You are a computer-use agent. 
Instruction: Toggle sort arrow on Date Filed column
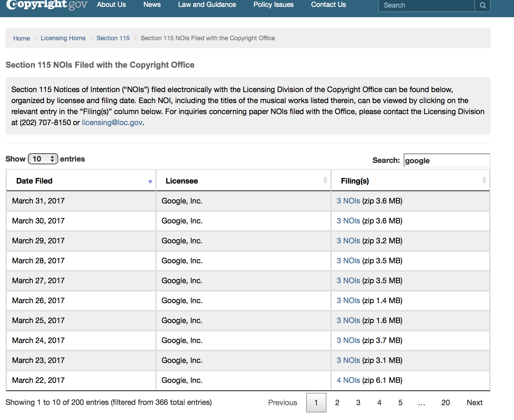coord(150,181)
